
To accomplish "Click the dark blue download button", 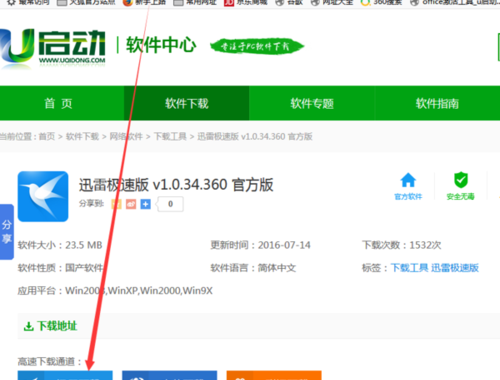I will click(169, 375).
